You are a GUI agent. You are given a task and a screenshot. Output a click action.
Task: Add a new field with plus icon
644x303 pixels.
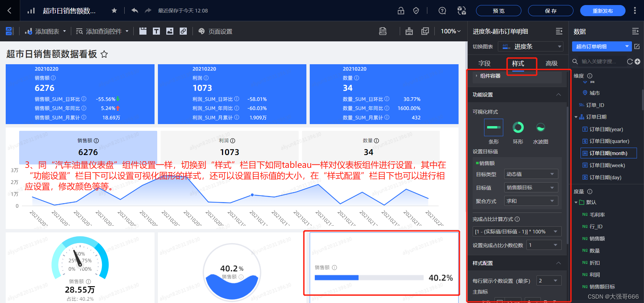click(637, 62)
